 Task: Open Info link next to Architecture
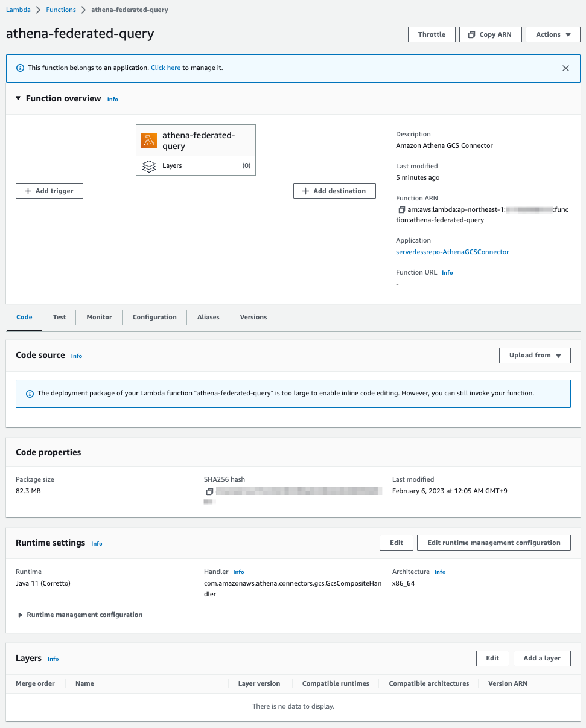coord(440,572)
